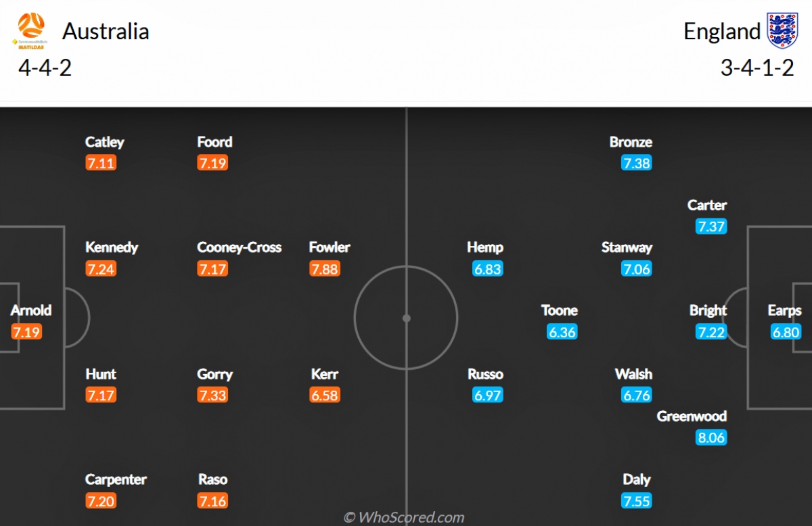Image resolution: width=812 pixels, height=526 pixels.
Task: Click the England 3-4-1-2 formation text
Action: (x=757, y=68)
